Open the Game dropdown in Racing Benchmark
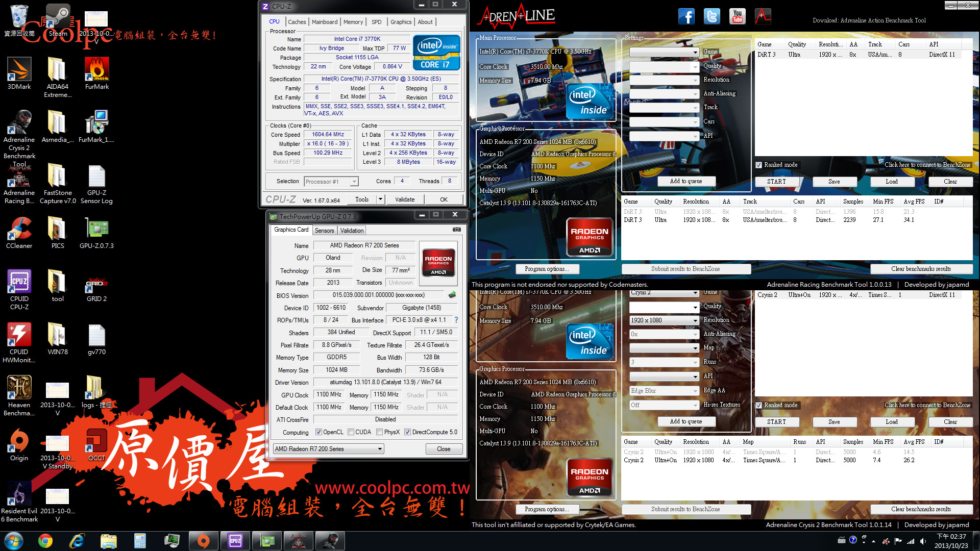This screenshot has width=980, height=551. point(664,52)
